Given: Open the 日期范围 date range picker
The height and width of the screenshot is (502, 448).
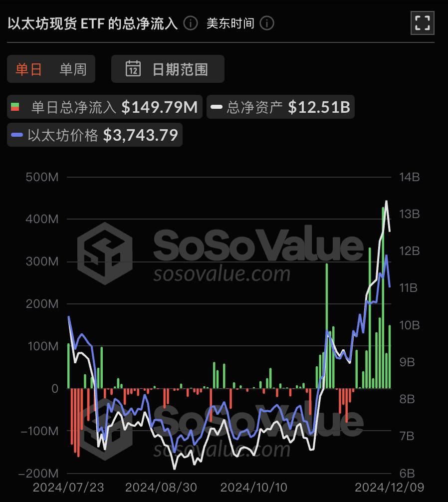Looking at the screenshot, I should 168,69.
